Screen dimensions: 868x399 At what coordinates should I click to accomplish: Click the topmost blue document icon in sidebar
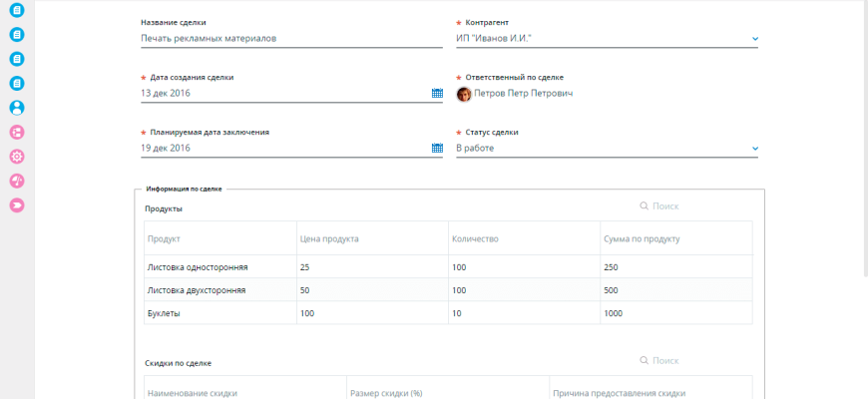pos(17,10)
